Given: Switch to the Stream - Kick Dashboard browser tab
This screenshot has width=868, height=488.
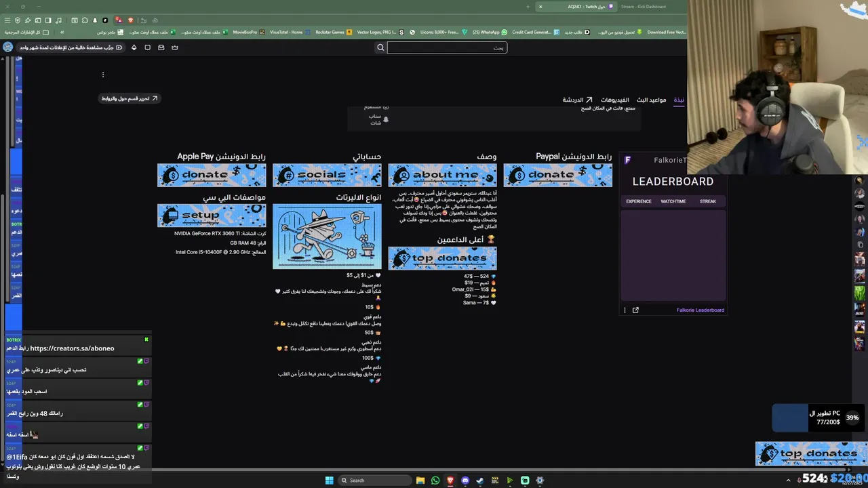Looking at the screenshot, I should pyautogui.click(x=643, y=7).
